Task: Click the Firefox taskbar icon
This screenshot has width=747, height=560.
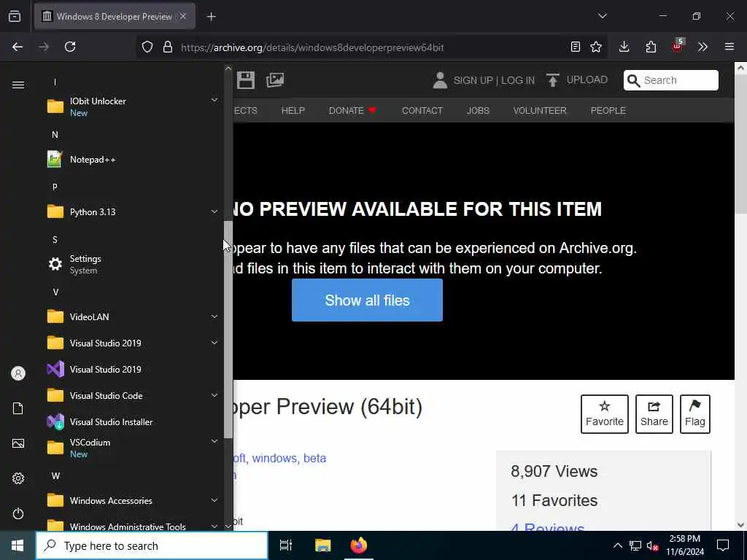Action: (x=359, y=545)
